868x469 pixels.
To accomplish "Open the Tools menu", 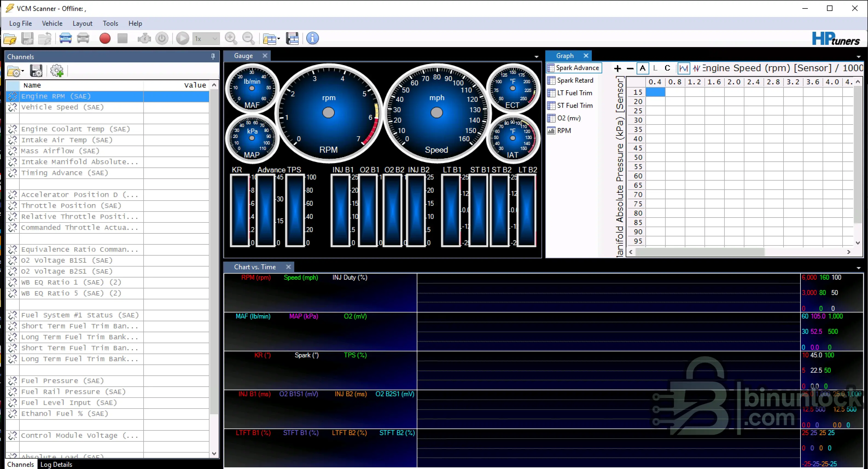I will coord(110,23).
